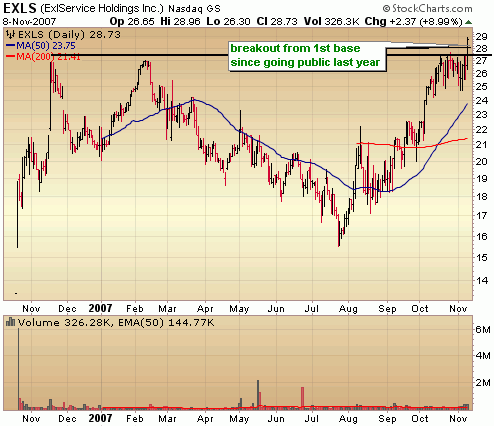Click the tall dark volume bar in mid-May
The image size is (494, 426).
tap(258, 394)
